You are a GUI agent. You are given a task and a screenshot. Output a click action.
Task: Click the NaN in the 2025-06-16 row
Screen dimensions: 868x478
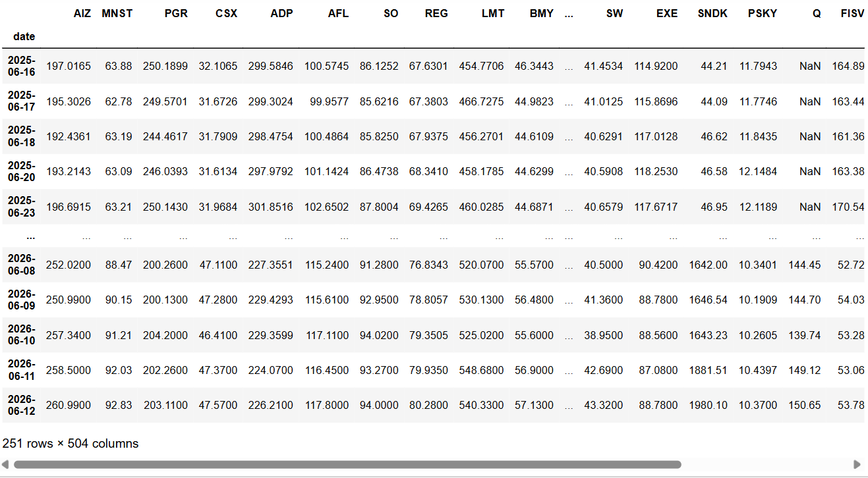(x=810, y=66)
